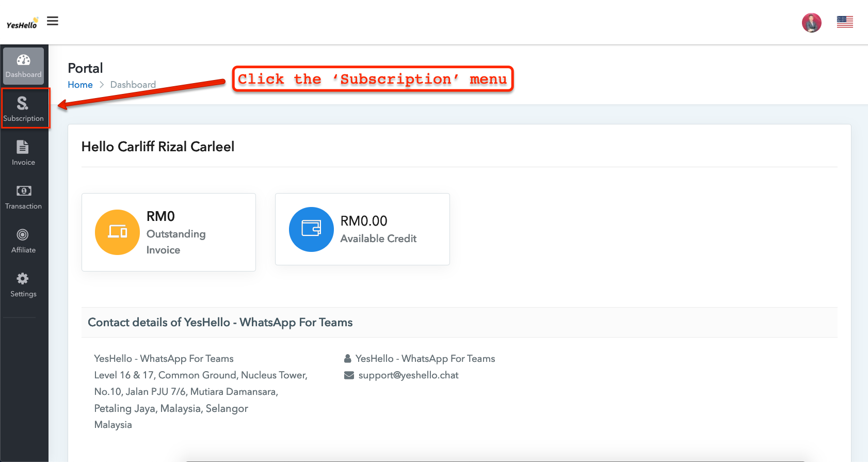Click the Outstanding Invoice label
The height and width of the screenshot is (462, 868).
click(176, 242)
